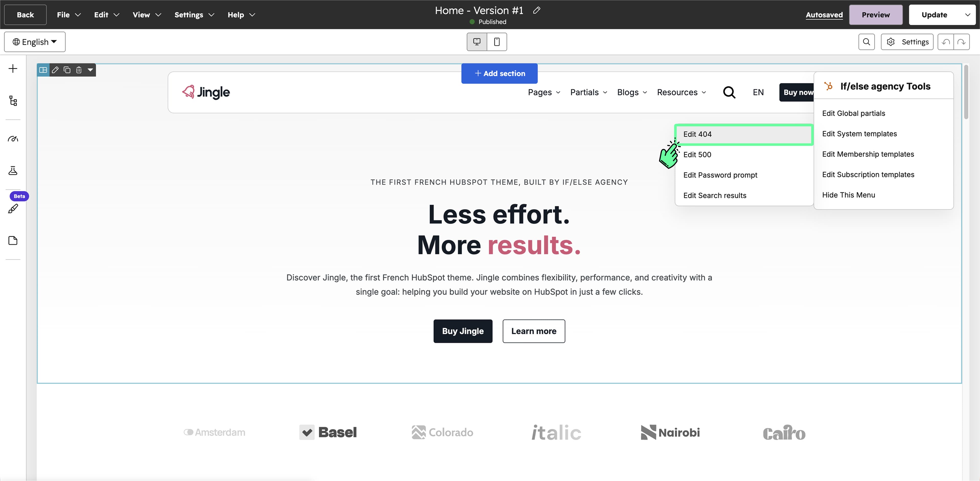Choose Edit System templates
The height and width of the screenshot is (481, 980).
tap(883, 134)
